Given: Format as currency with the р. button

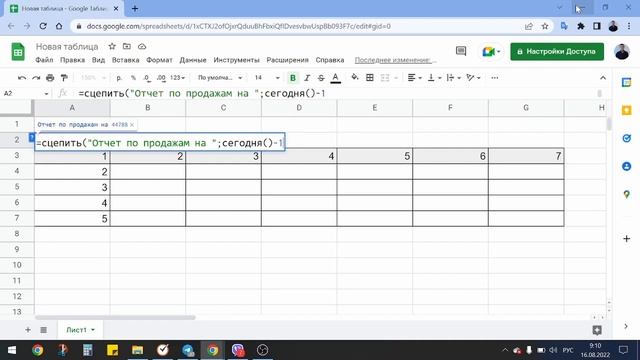Looking at the screenshot, I should click(119, 78).
